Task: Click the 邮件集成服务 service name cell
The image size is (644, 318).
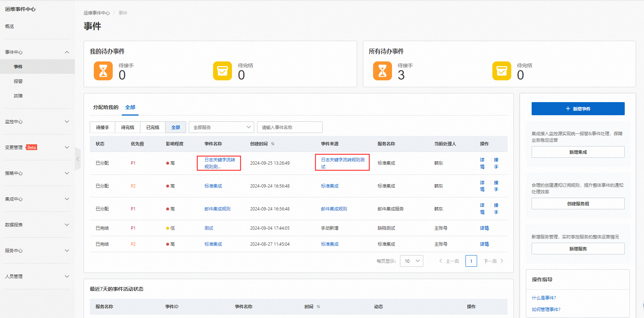Action: [391, 209]
